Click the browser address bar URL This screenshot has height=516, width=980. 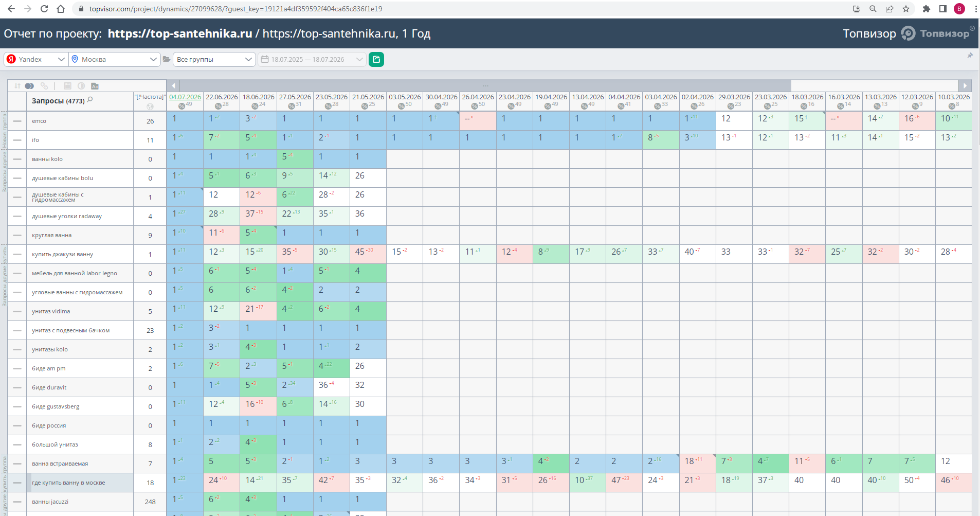(x=235, y=9)
